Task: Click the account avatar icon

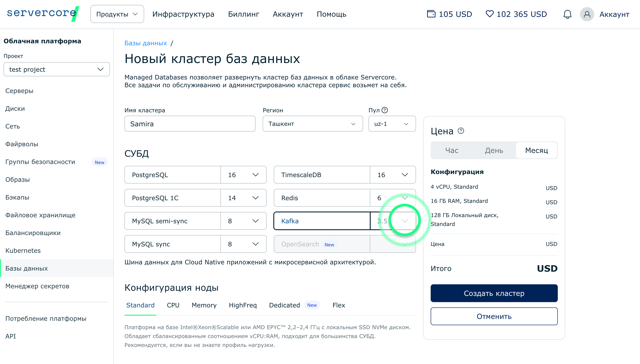Action: pyautogui.click(x=587, y=14)
